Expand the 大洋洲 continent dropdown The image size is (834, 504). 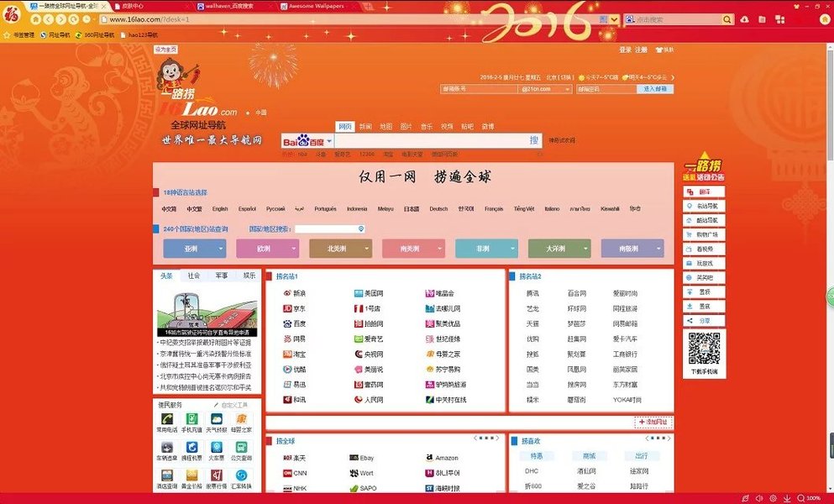559,249
